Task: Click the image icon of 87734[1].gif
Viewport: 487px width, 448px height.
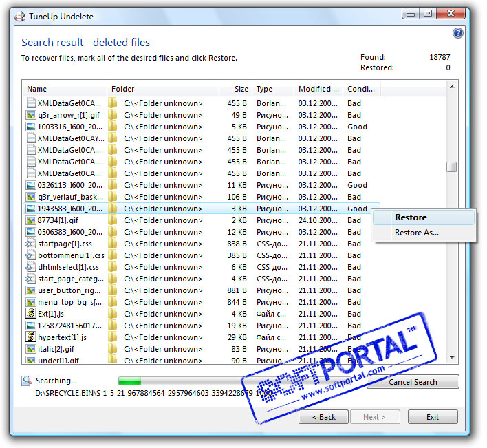Action: point(30,221)
